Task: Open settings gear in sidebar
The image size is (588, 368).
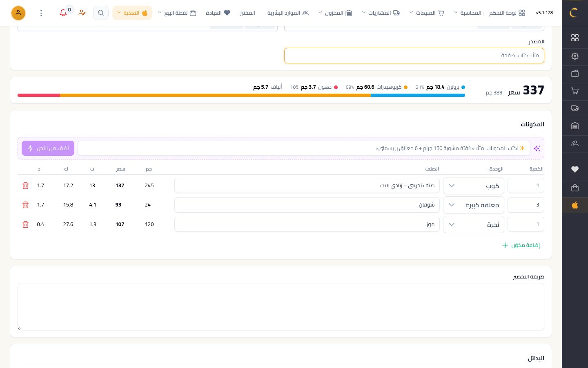Action: click(x=575, y=56)
